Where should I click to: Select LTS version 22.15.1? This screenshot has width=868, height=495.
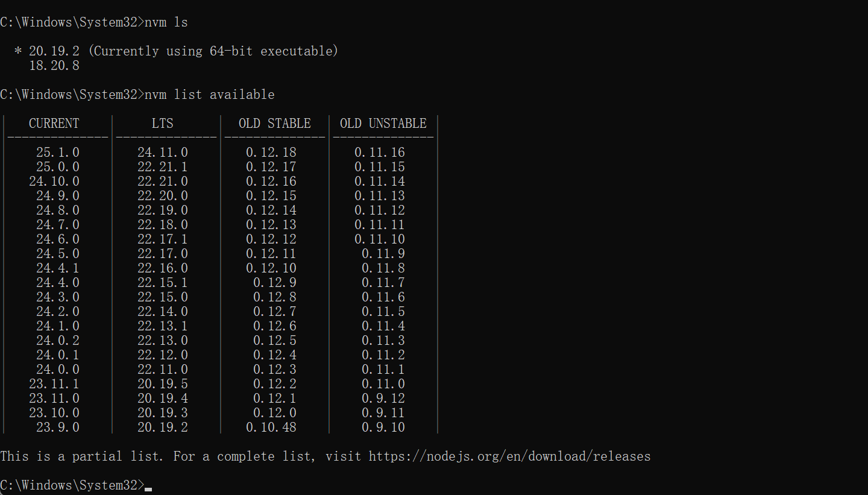click(163, 283)
